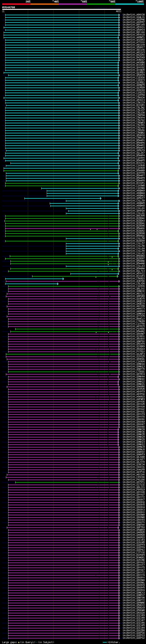Click the purple ~60% identity legend segment

[x=73, y=4]
